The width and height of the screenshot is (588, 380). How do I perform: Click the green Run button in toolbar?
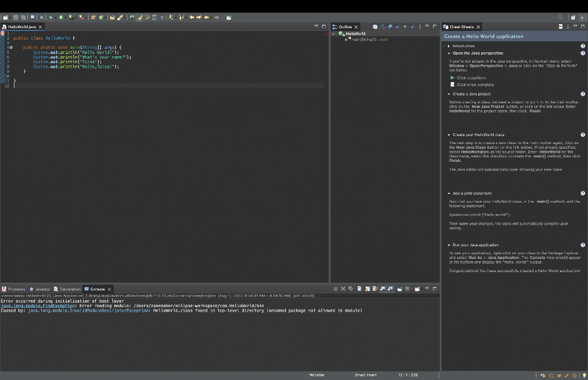point(60,18)
